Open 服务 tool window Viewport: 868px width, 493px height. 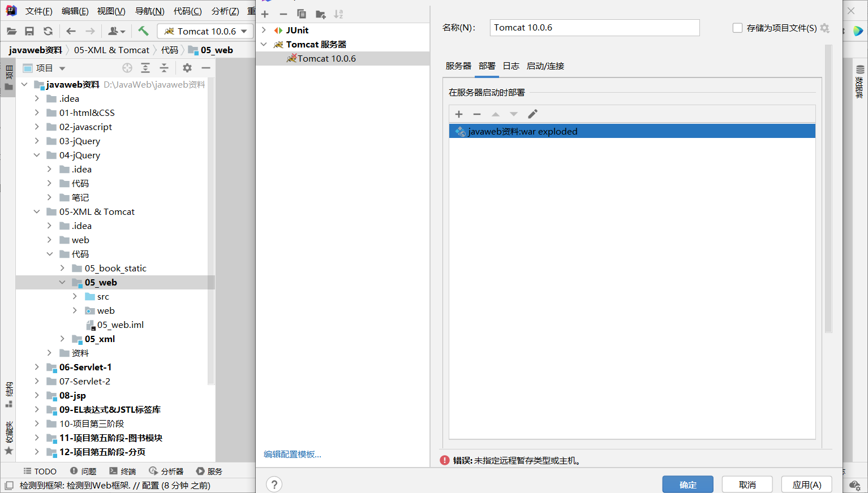pos(209,471)
